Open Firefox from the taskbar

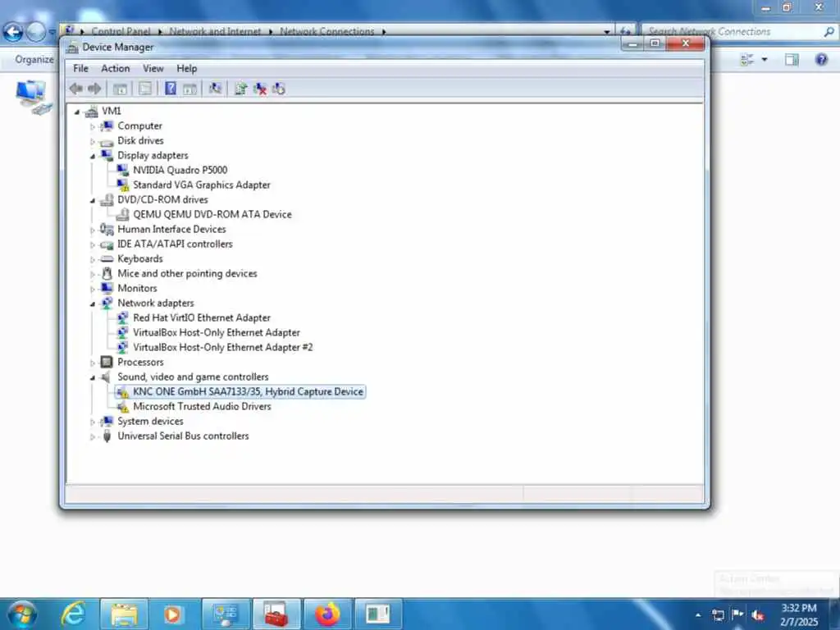(x=328, y=614)
